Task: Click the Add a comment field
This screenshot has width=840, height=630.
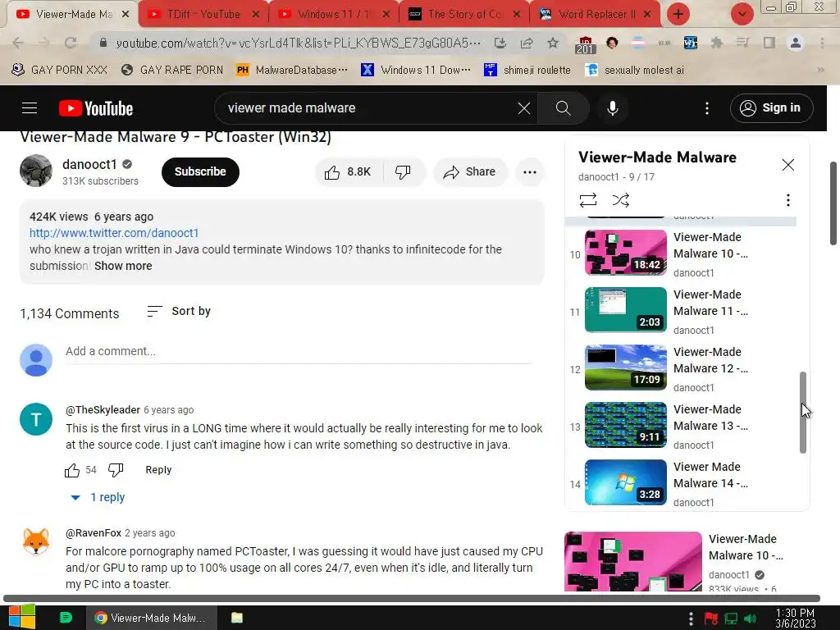Action: click(x=299, y=351)
